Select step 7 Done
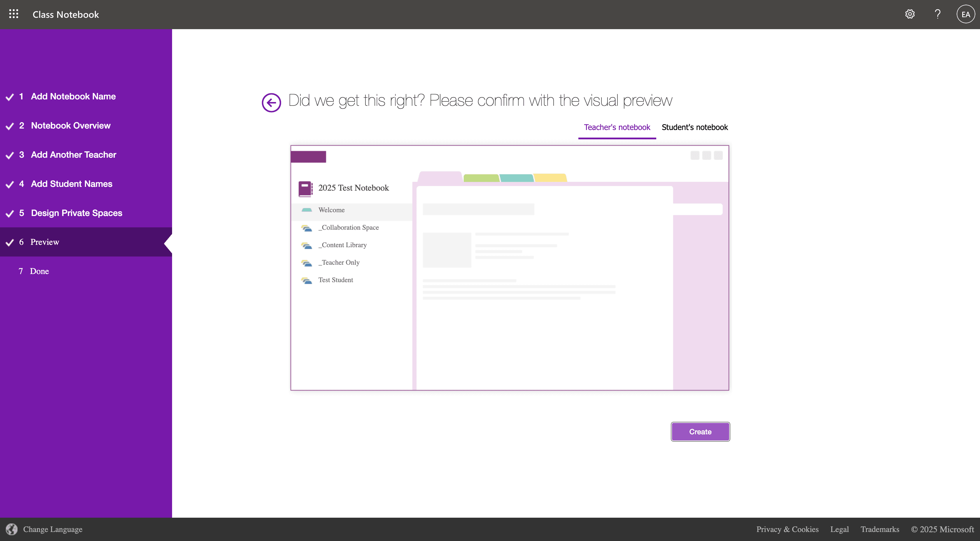The image size is (980, 541). click(x=86, y=271)
